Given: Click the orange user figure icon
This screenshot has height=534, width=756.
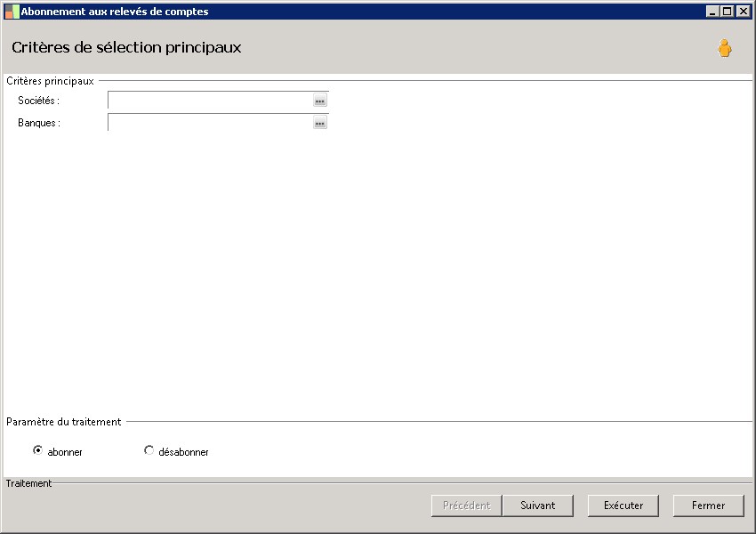Looking at the screenshot, I should (724, 48).
